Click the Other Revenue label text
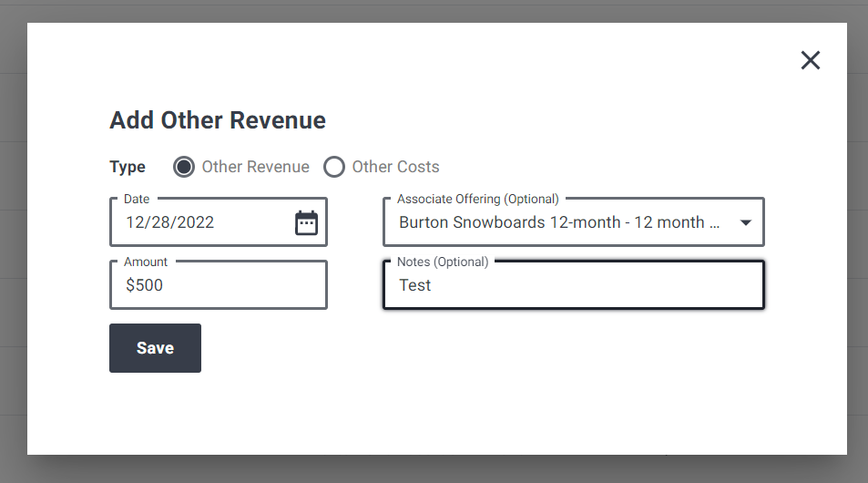The height and width of the screenshot is (483, 868). [x=255, y=167]
